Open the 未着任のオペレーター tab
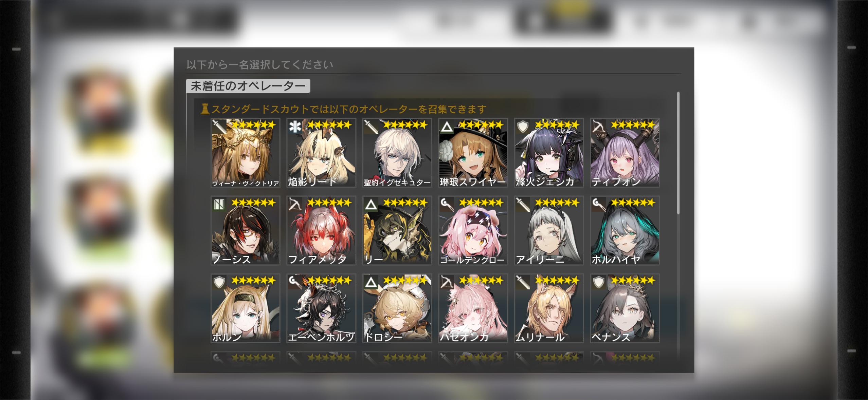This screenshot has height=400, width=868. pos(248,86)
